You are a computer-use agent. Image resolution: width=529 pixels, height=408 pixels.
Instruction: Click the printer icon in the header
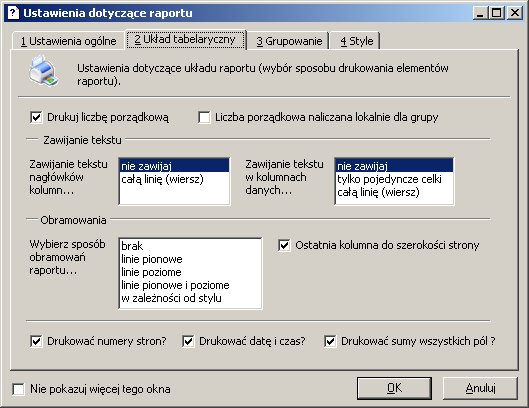(44, 70)
